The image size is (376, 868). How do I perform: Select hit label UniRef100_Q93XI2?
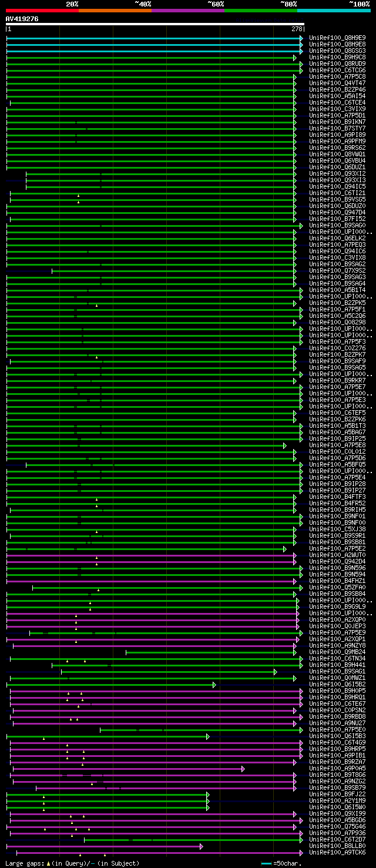coord(337,173)
